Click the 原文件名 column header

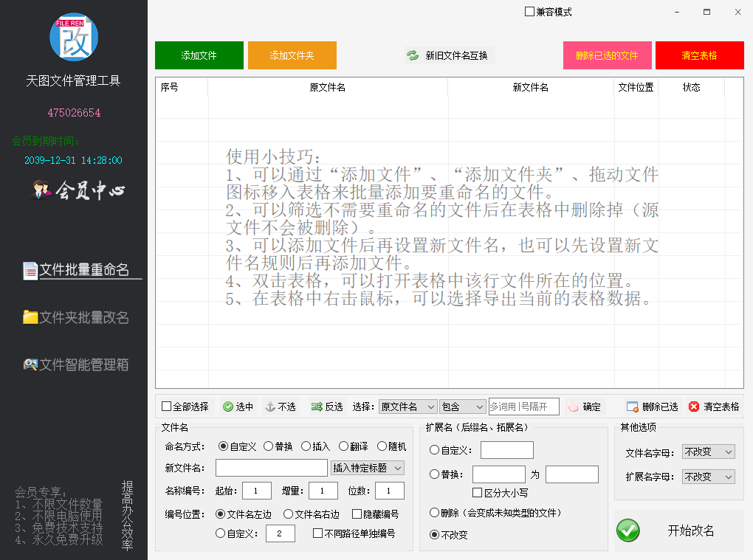point(328,87)
